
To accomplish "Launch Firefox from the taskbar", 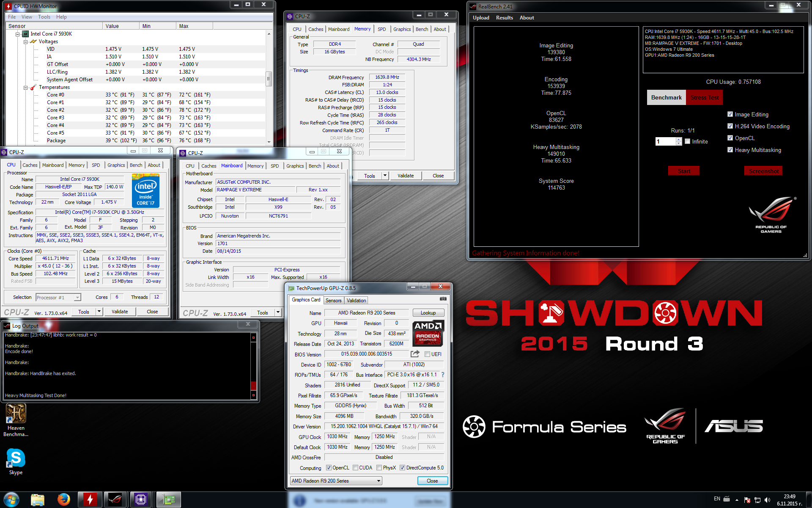I will (64, 500).
